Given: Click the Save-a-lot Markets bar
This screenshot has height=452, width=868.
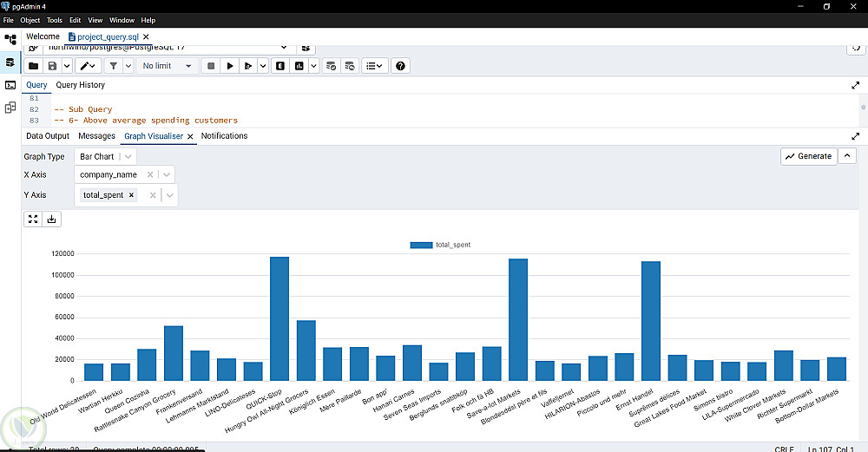Looking at the screenshot, I should coord(518,320).
